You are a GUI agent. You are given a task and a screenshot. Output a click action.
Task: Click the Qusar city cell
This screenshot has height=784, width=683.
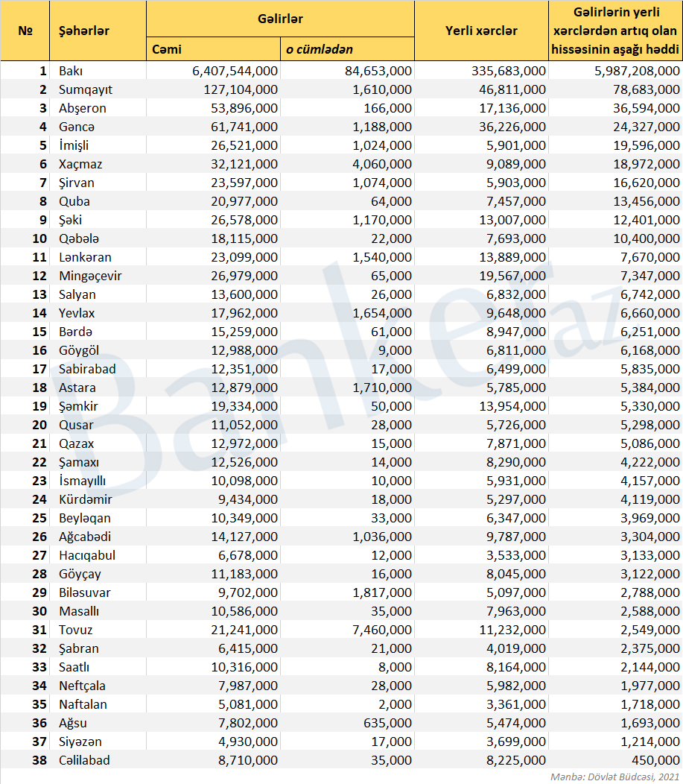point(98,425)
